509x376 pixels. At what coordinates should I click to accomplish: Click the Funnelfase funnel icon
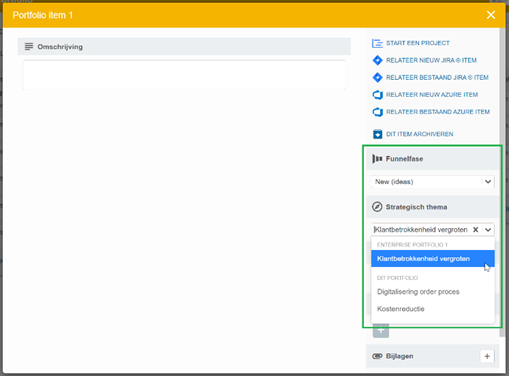coord(377,159)
